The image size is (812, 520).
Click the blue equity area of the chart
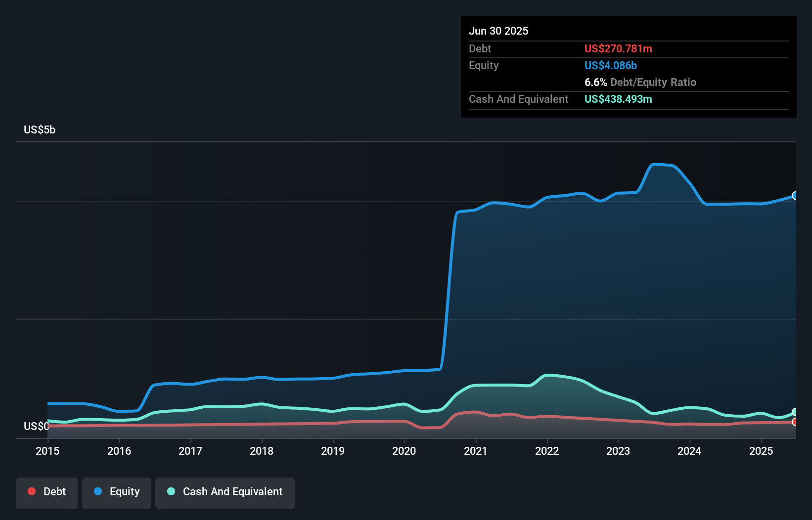click(593, 297)
